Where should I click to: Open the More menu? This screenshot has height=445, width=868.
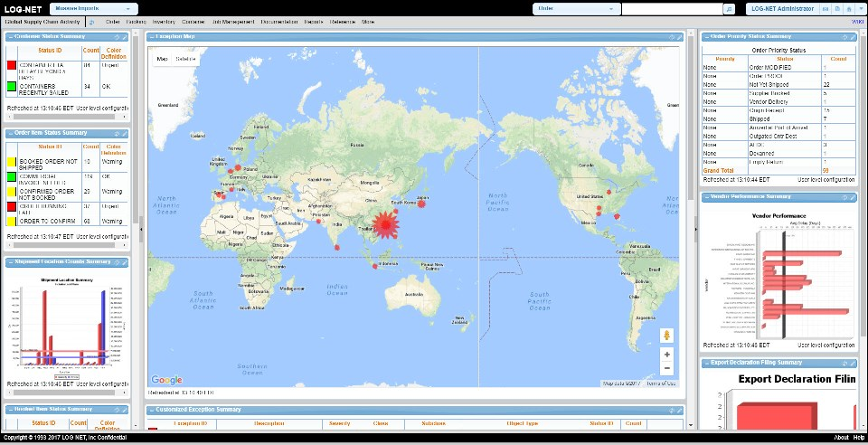pos(368,22)
